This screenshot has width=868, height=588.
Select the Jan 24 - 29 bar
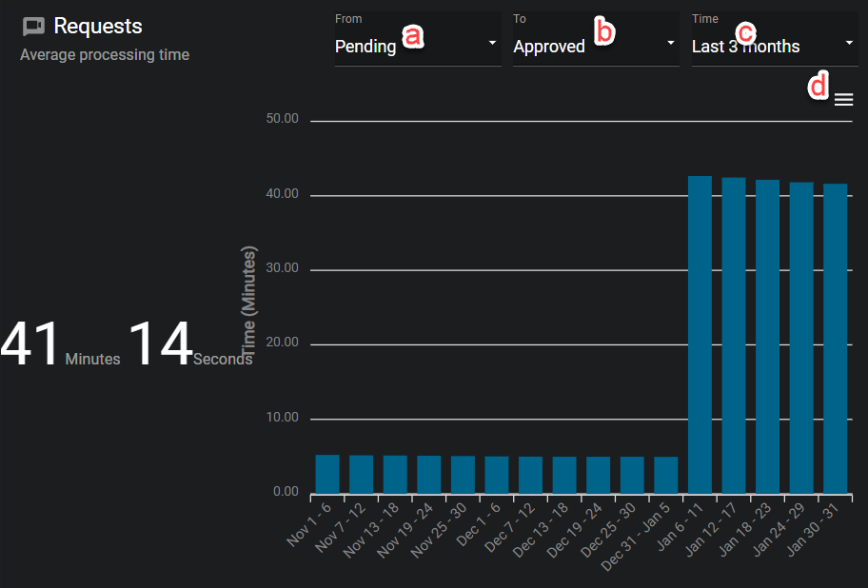point(801,338)
